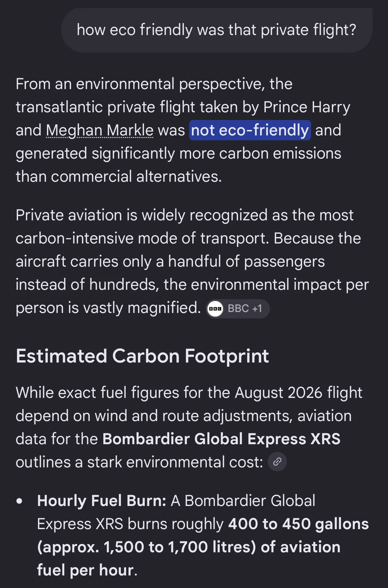Click 'than commercial alternatives.' sentence ending
Viewport: 388px width, 588px height.
point(119,177)
